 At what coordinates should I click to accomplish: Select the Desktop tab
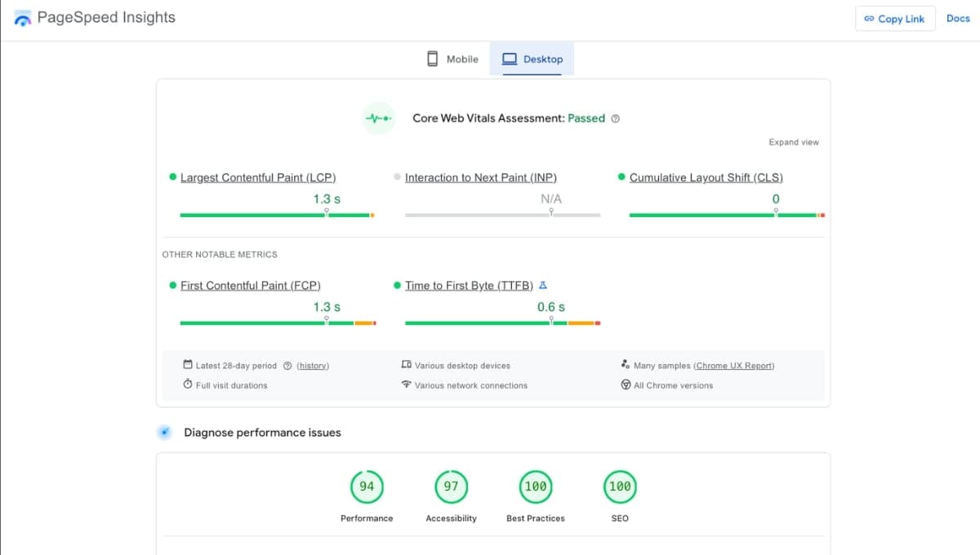[x=532, y=59]
